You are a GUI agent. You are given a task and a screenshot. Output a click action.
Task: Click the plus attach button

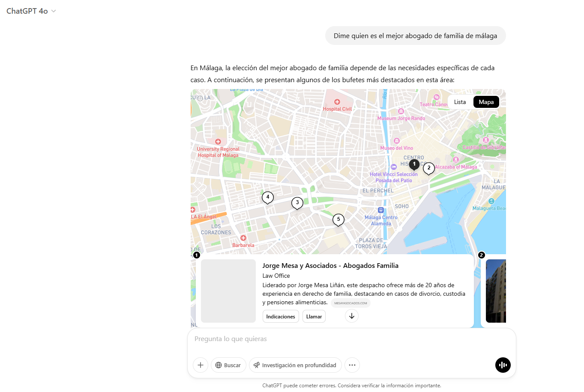coord(201,365)
